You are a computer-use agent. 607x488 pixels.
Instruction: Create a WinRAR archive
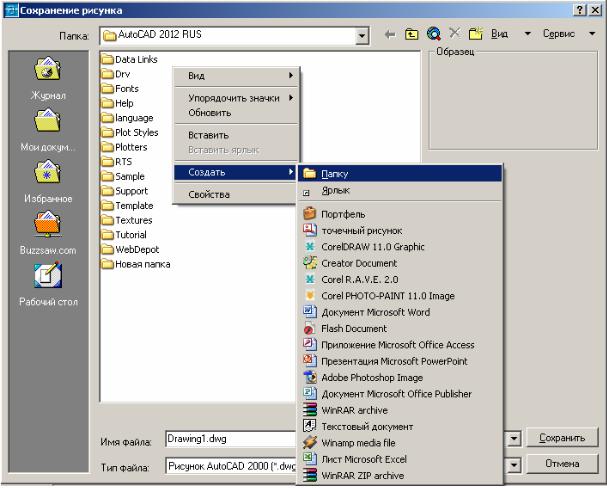coord(400,410)
